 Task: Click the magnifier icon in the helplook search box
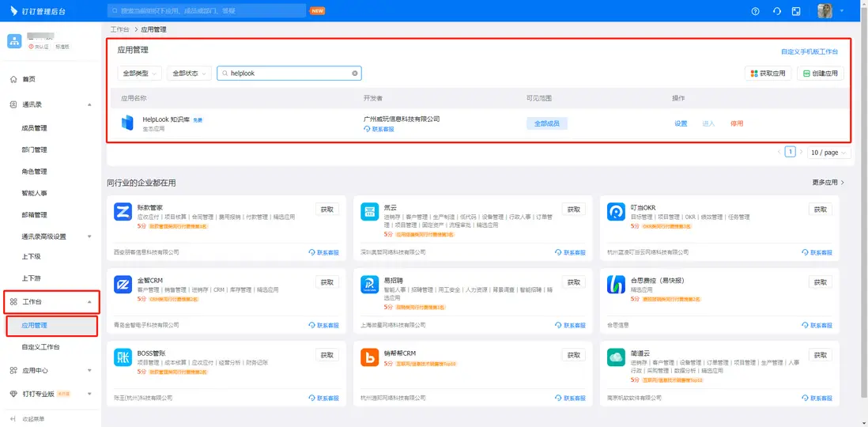[225, 73]
